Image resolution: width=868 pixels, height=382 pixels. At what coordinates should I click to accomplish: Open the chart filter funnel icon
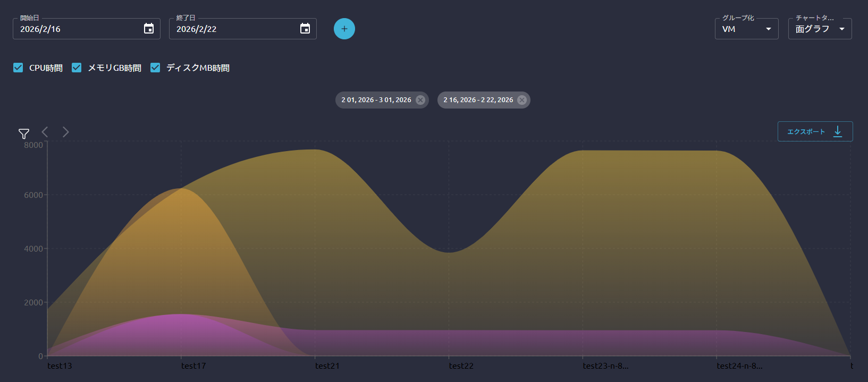[24, 134]
